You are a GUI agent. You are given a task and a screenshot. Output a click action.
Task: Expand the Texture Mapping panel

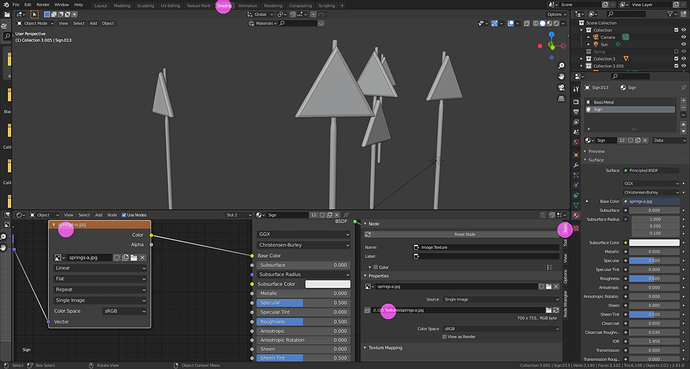pos(385,348)
